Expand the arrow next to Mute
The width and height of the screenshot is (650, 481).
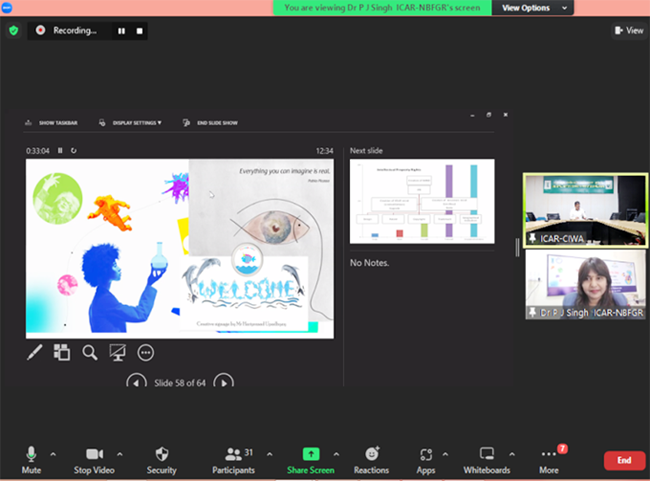coord(53,453)
